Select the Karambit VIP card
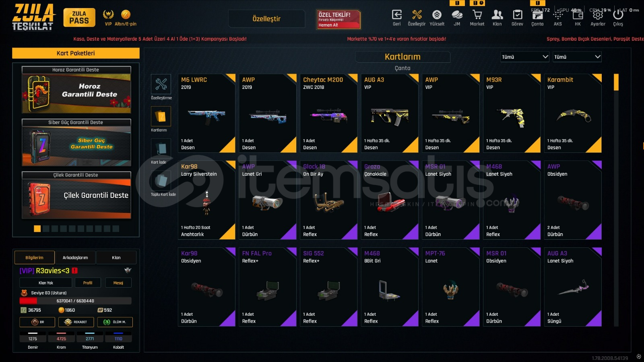 coord(573,113)
